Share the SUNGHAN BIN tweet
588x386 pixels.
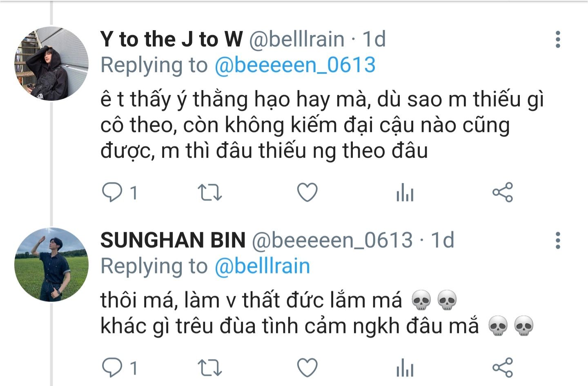click(502, 368)
